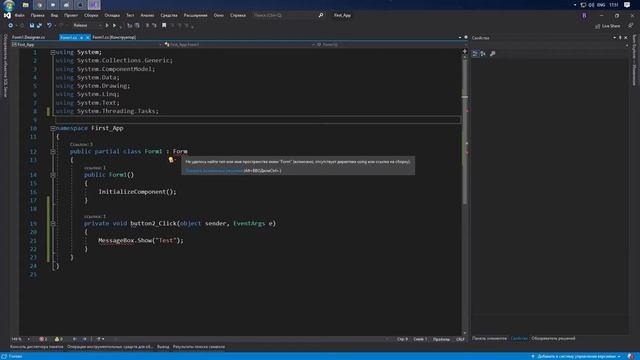Open the Отладка menu
The width and height of the screenshot is (640, 360).
point(112,15)
